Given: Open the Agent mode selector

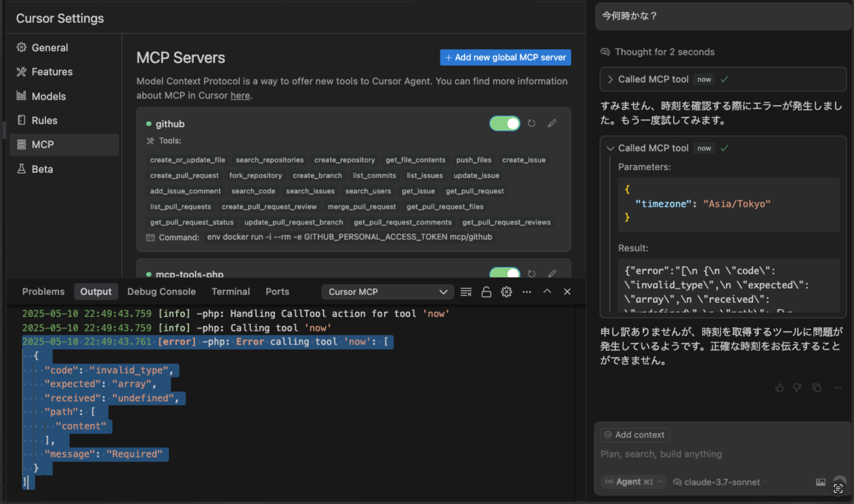Looking at the screenshot, I should point(633,482).
